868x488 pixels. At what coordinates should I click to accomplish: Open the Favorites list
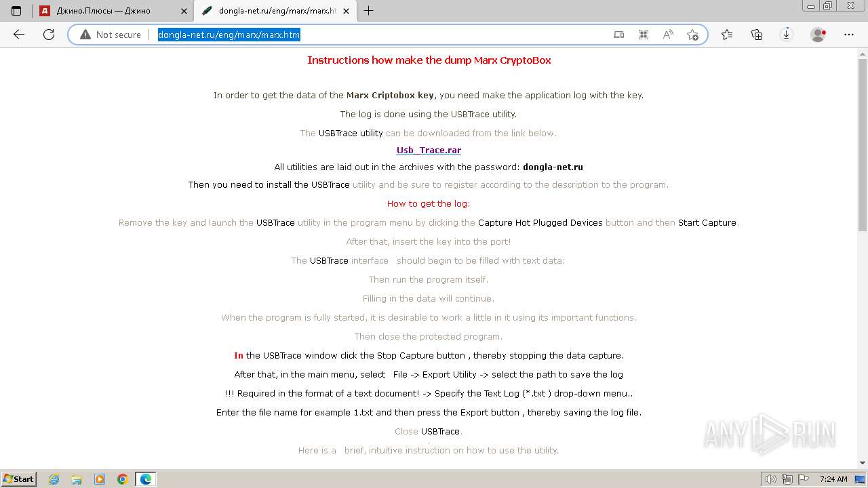[727, 35]
